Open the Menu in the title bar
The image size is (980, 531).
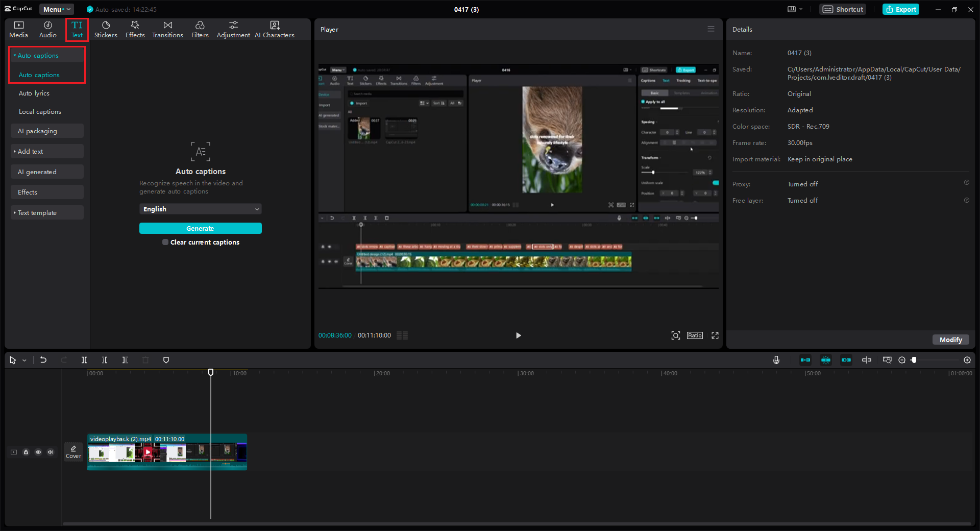[56, 9]
